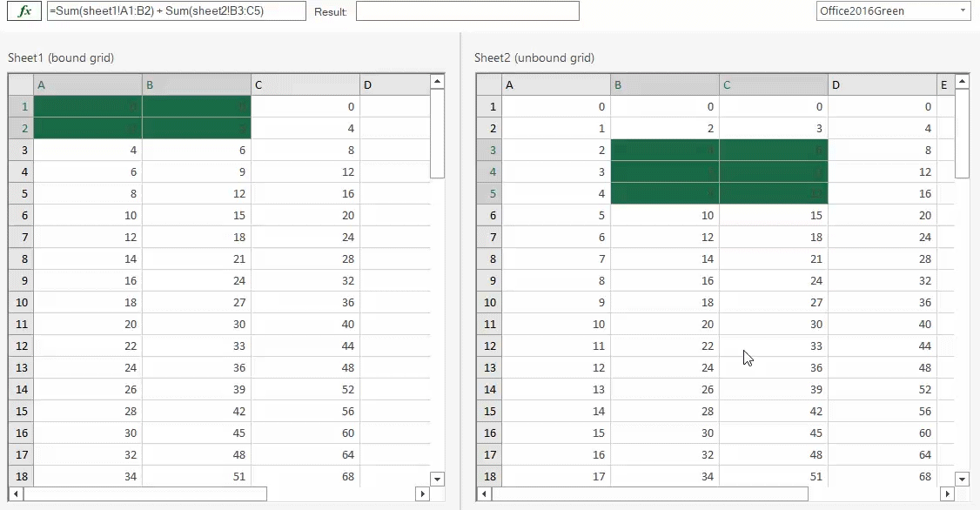Click Sheet2 scroll down arrow
Image resolution: width=980 pixels, height=510 pixels.
963,480
